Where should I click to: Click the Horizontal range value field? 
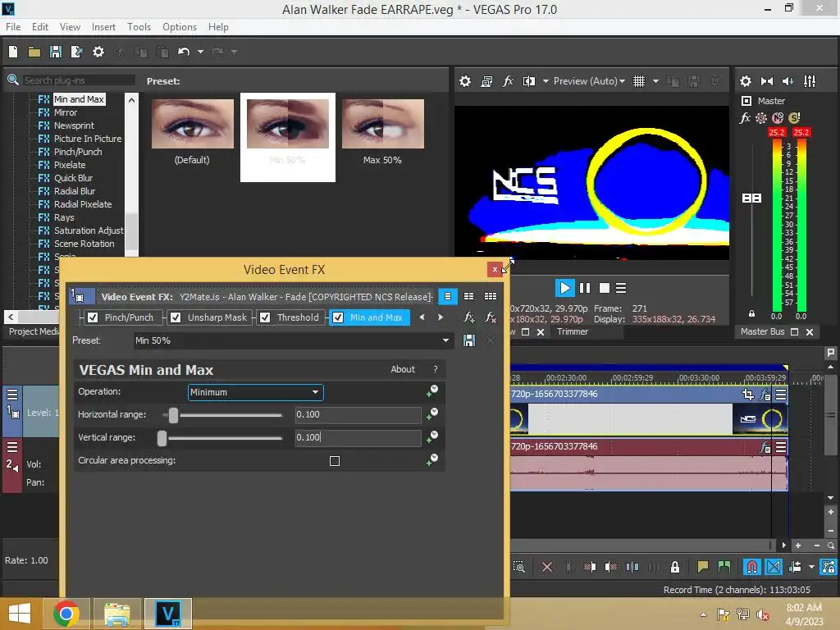tap(358, 414)
